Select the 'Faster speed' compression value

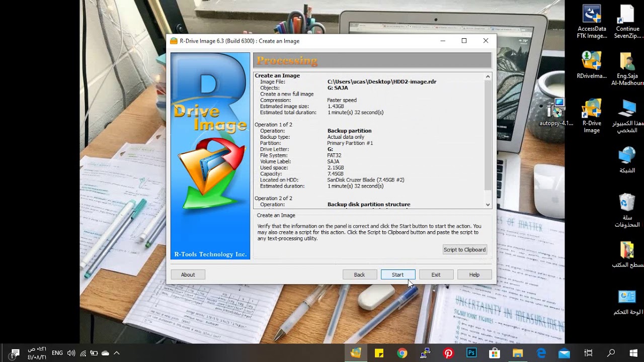tap(342, 100)
